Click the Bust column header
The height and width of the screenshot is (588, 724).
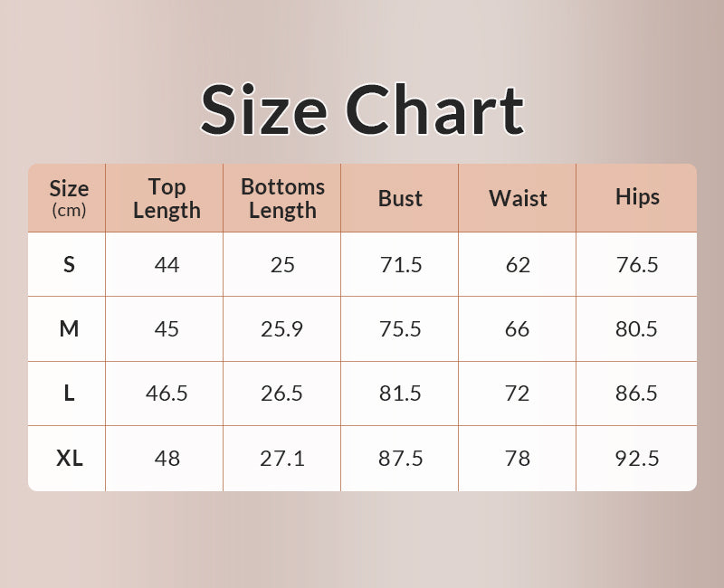[x=400, y=198]
